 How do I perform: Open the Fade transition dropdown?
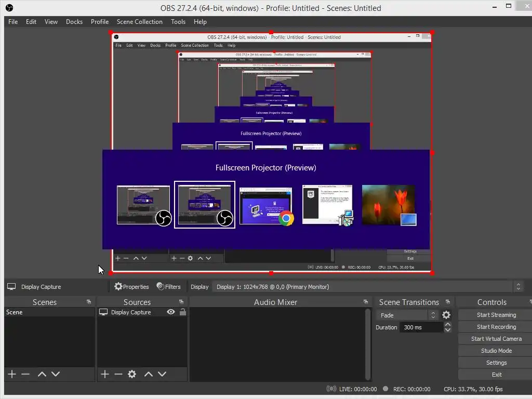(407, 315)
